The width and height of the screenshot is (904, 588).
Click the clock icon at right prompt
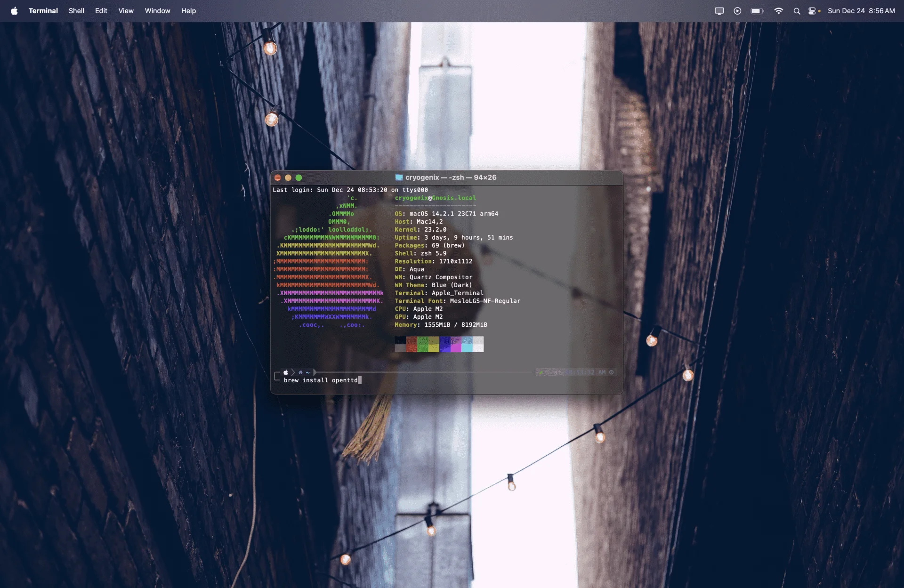[612, 372]
